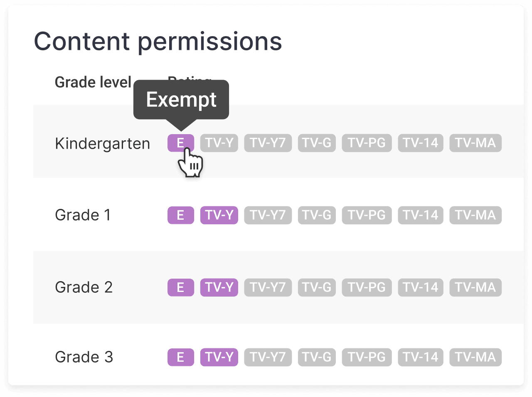The width and height of the screenshot is (532, 397).
Task: Enable TV-Y7 rating for Grade 3
Action: click(268, 357)
